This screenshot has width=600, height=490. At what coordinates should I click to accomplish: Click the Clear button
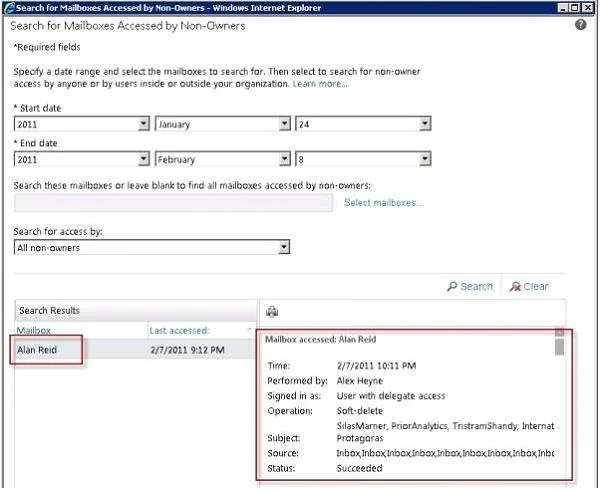coord(529,287)
